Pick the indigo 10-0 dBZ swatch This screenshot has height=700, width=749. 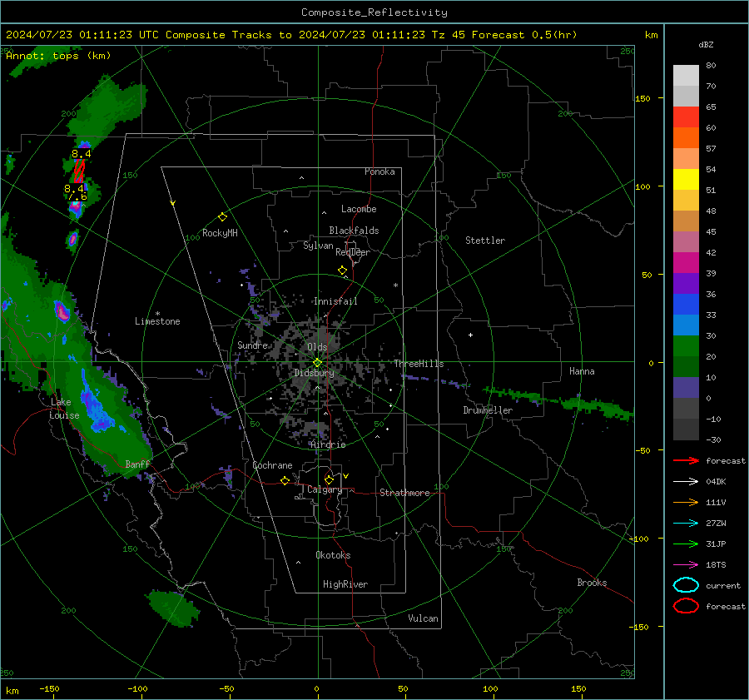[x=686, y=388]
